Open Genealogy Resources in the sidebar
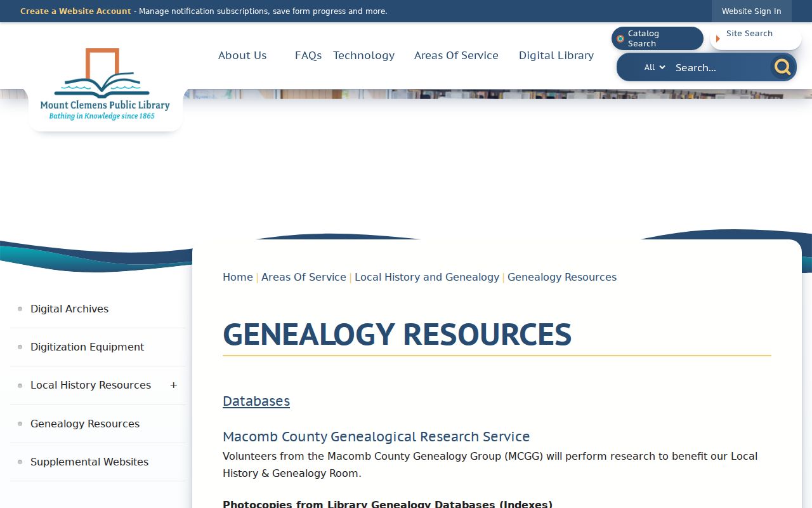This screenshot has height=508, width=812. (x=85, y=424)
